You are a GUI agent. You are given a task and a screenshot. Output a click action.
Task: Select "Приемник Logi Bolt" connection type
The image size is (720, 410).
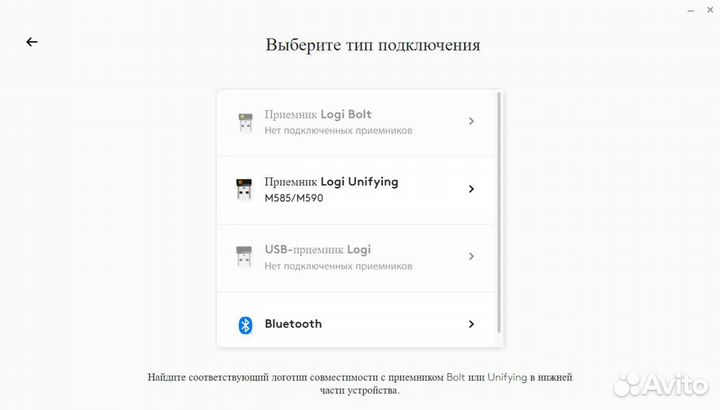tap(357, 123)
